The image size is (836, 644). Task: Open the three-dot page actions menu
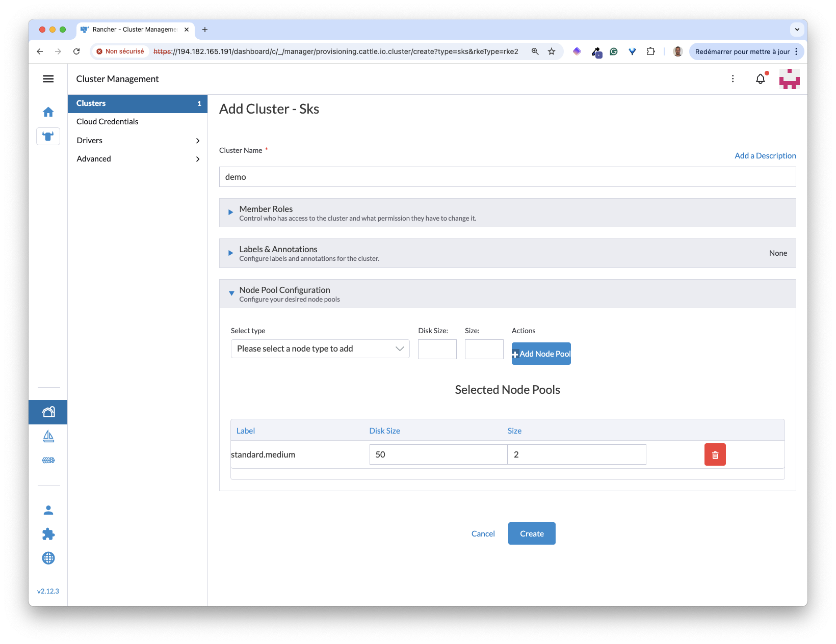point(733,79)
